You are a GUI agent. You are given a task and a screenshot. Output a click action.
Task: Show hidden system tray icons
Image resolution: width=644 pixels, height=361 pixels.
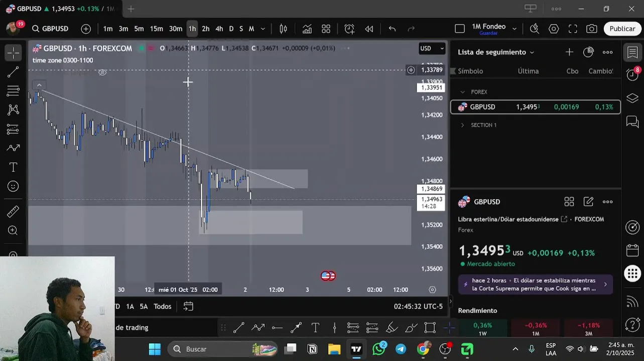pyautogui.click(x=515, y=349)
